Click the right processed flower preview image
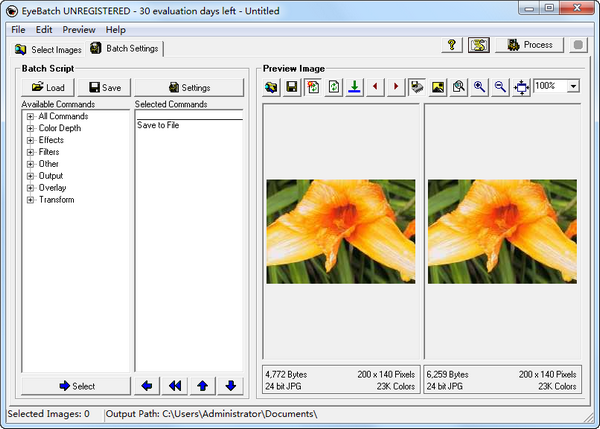The width and height of the screenshot is (600, 429). (502, 230)
